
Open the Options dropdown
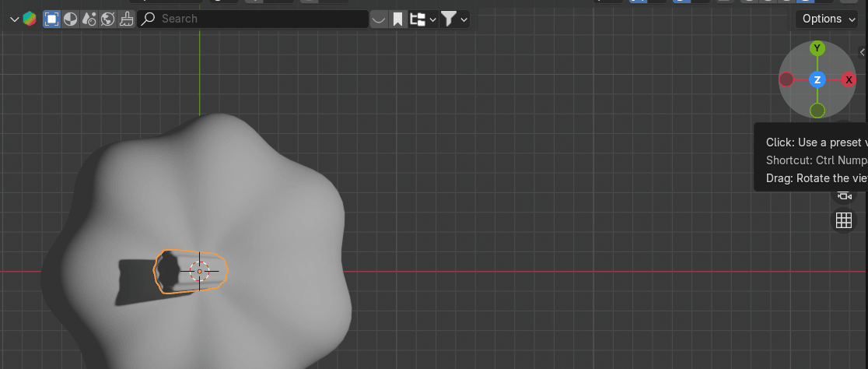click(828, 19)
